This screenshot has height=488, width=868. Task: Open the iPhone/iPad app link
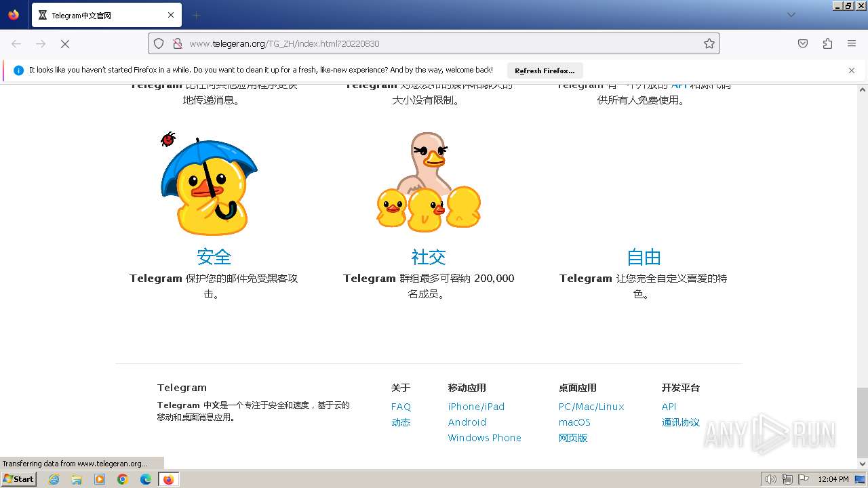point(476,407)
